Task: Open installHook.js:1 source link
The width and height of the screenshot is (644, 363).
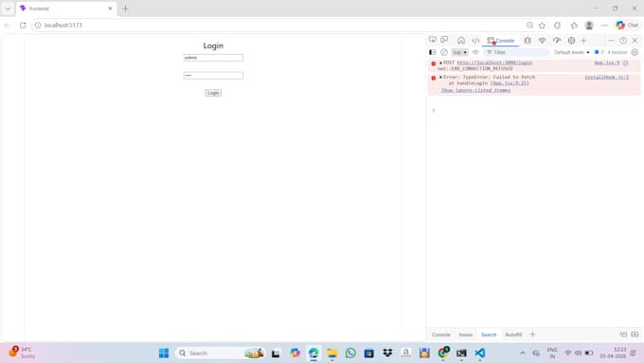Action: [x=607, y=77]
